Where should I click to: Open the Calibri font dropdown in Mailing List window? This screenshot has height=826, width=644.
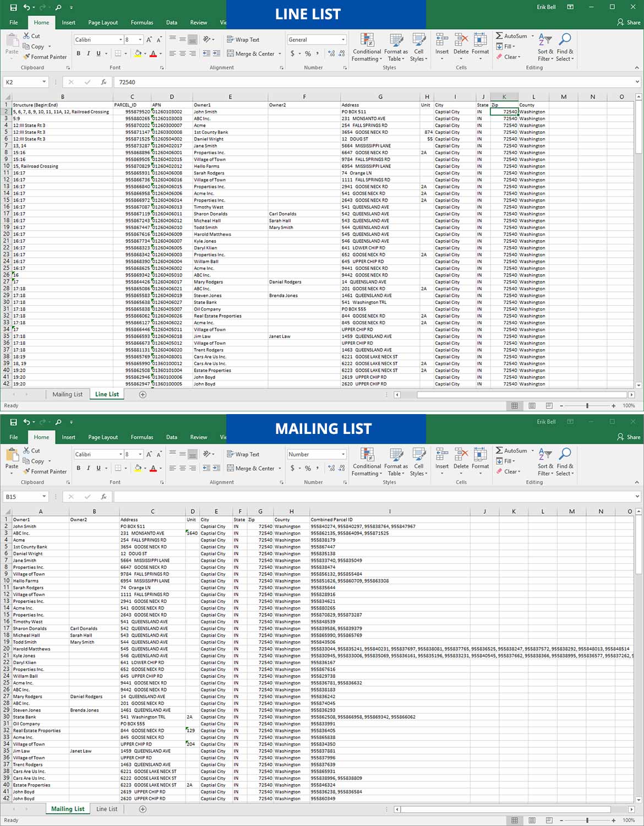pos(121,454)
